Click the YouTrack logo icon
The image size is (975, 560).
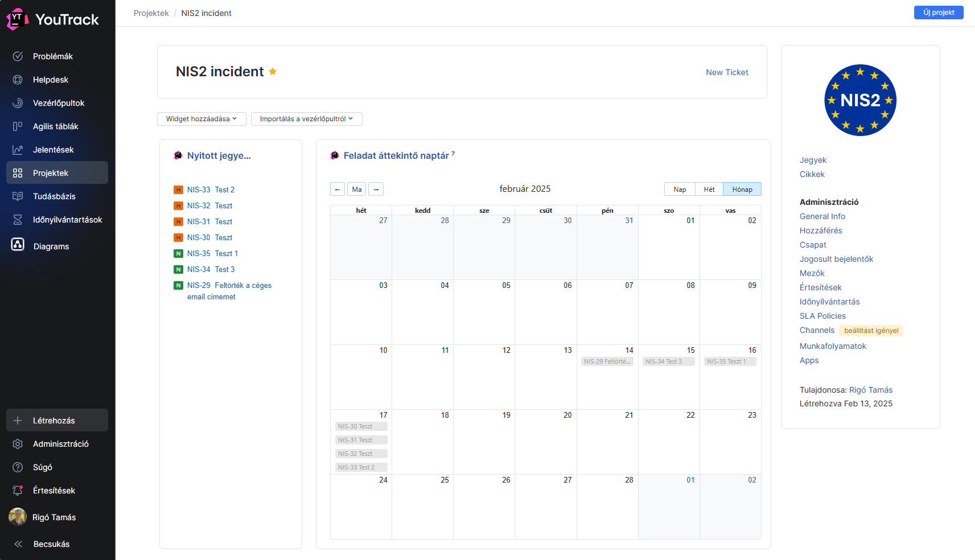click(x=17, y=19)
